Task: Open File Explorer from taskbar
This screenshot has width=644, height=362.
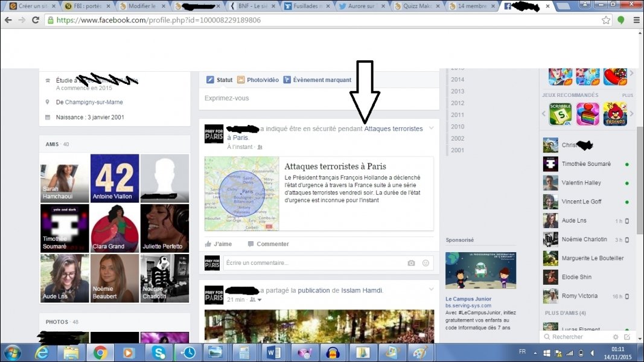Action: pyautogui.click(x=71, y=352)
